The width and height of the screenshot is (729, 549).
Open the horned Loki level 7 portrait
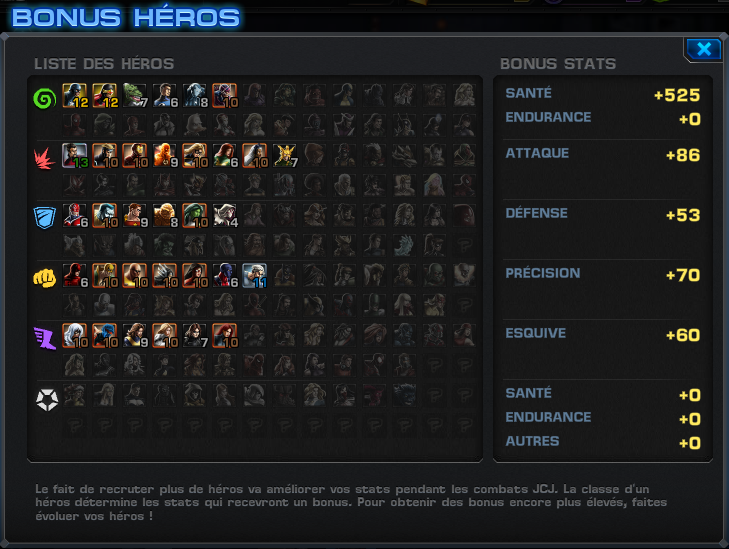[x=285, y=155]
